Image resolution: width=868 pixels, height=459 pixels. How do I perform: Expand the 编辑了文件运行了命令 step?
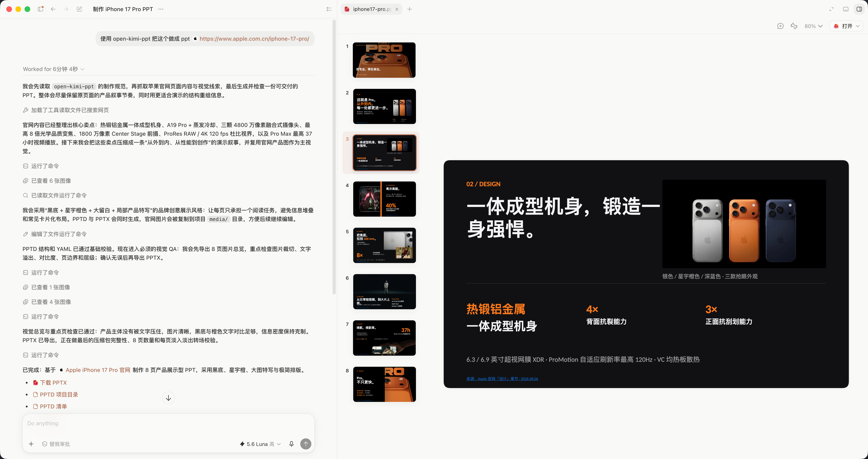[55, 234]
